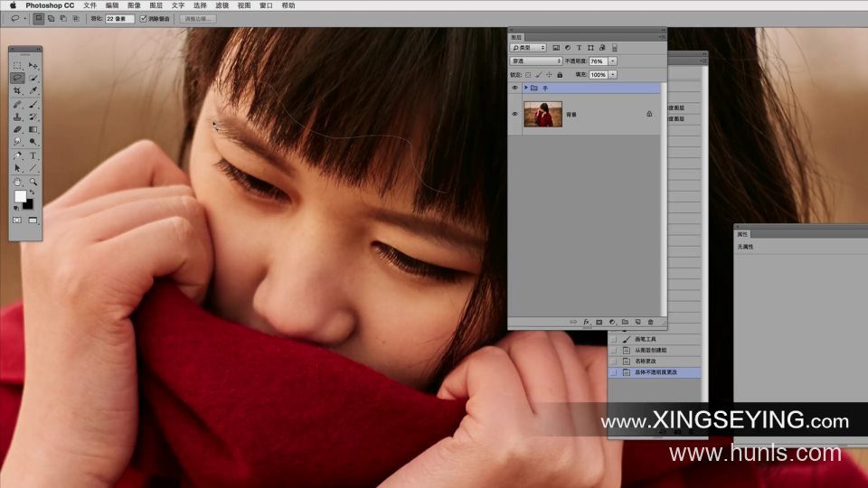Choose New Selection mode in options bar
Viewport: 868px width, 488px height.
[x=38, y=18]
